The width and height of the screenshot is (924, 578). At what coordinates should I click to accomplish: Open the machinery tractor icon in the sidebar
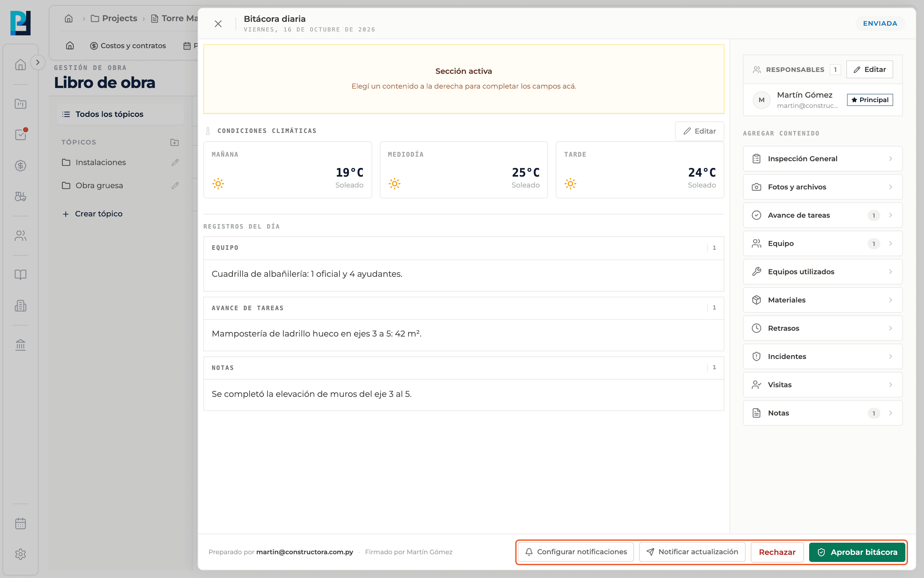(21, 197)
